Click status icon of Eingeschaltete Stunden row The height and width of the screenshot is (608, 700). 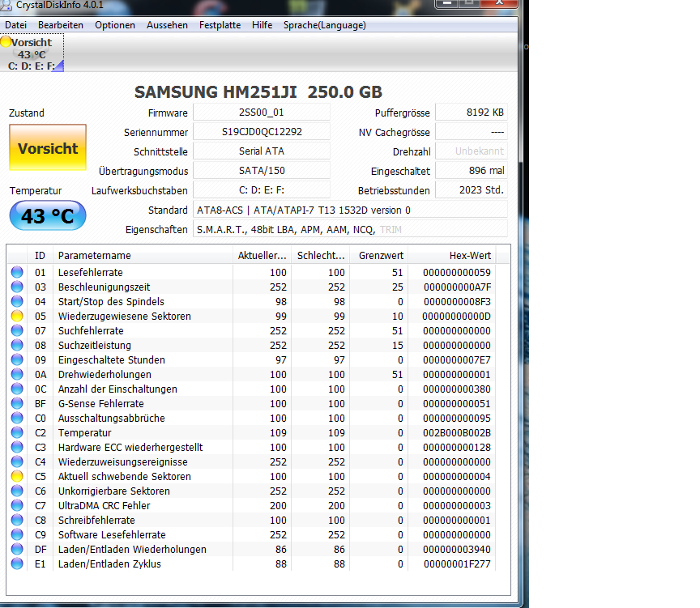tap(17, 359)
